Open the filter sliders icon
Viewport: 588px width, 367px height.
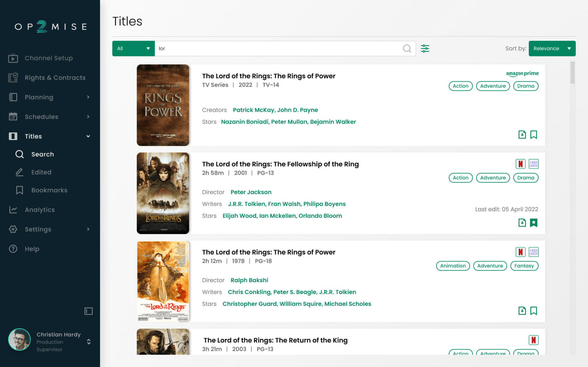click(425, 48)
